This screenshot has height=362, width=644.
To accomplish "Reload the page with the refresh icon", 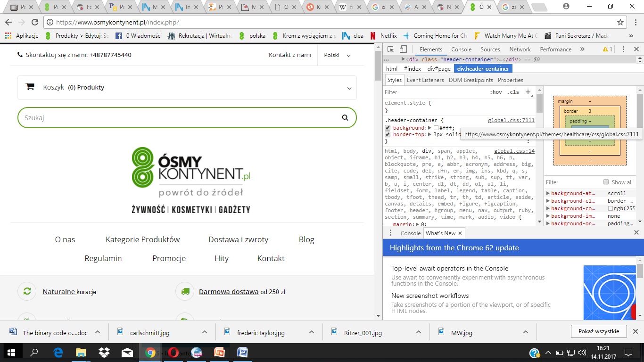I will tap(34, 22).
